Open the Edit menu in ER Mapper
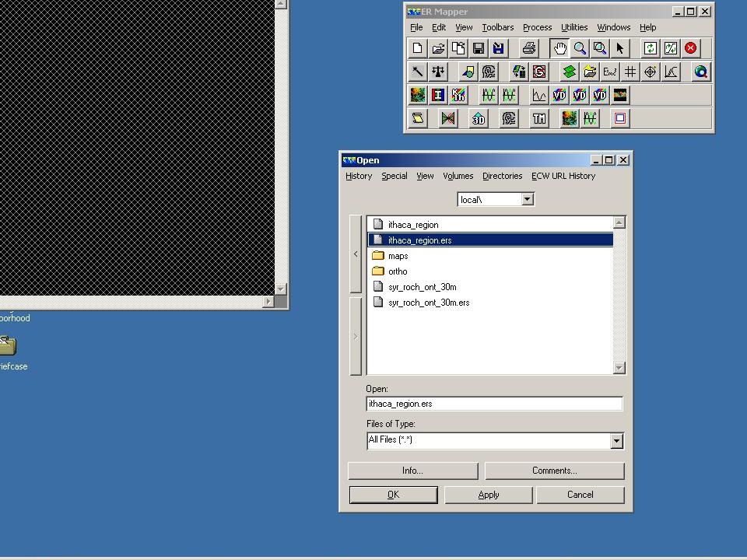Screen dimensions: 747x560 tap(439, 27)
